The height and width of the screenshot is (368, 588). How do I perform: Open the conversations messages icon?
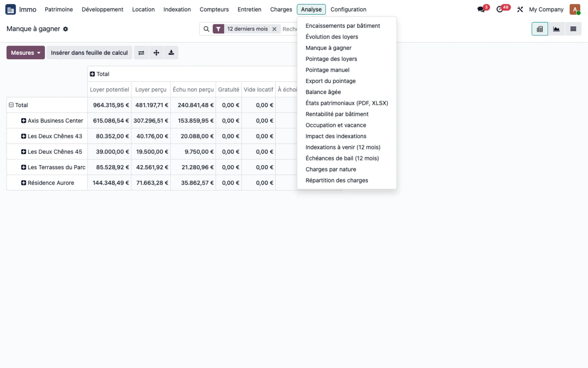pyautogui.click(x=482, y=9)
